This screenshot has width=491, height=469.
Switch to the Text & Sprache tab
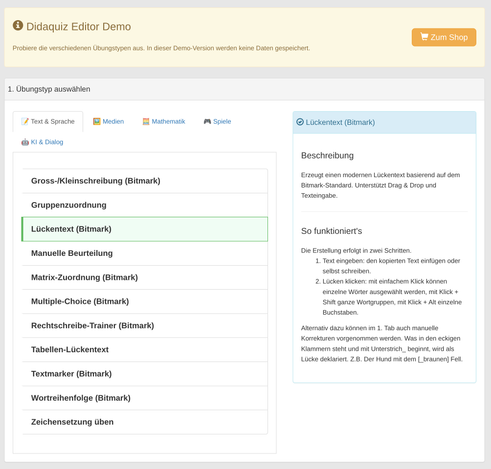coord(48,121)
